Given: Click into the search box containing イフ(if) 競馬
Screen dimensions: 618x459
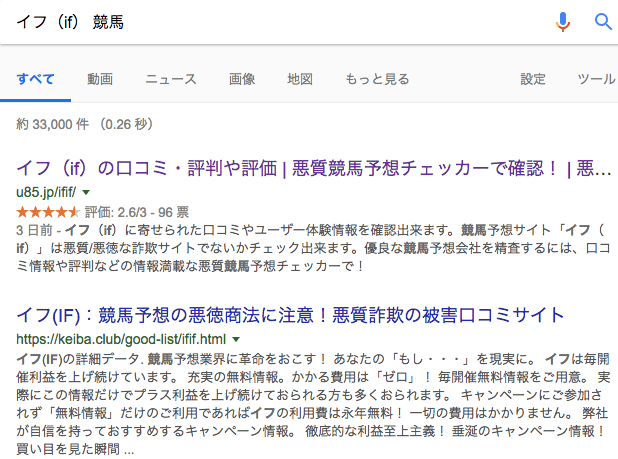Looking at the screenshot, I should (276, 22).
